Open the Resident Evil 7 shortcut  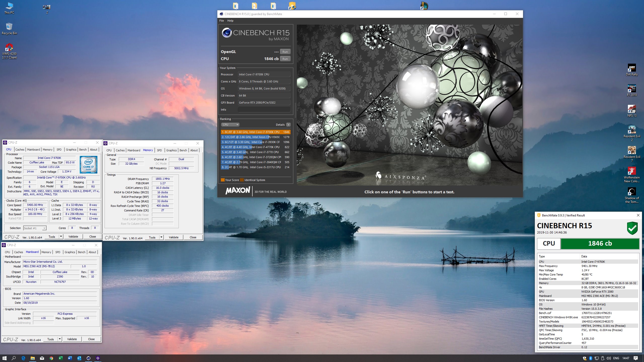(x=632, y=154)
